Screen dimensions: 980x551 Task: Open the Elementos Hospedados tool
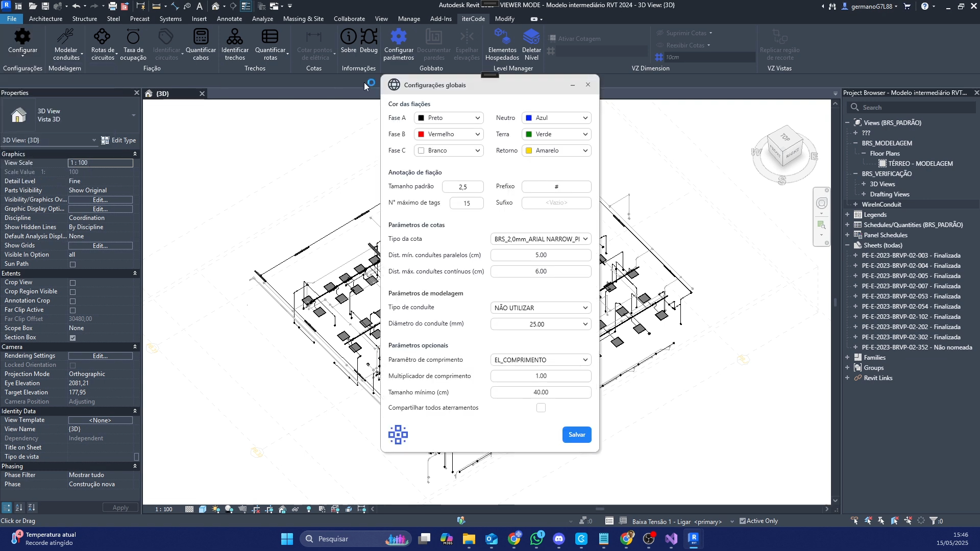[502, 37]
